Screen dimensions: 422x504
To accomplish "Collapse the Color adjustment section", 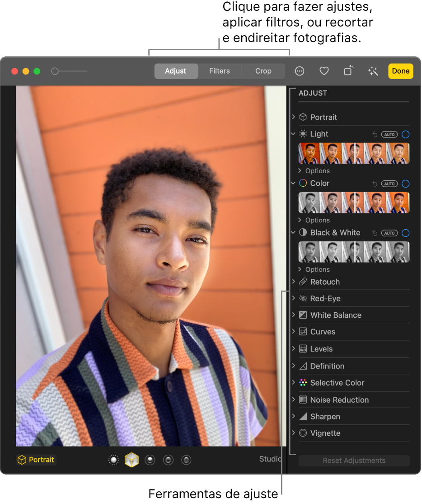I will pyautogui.click(x=293, y=183).
